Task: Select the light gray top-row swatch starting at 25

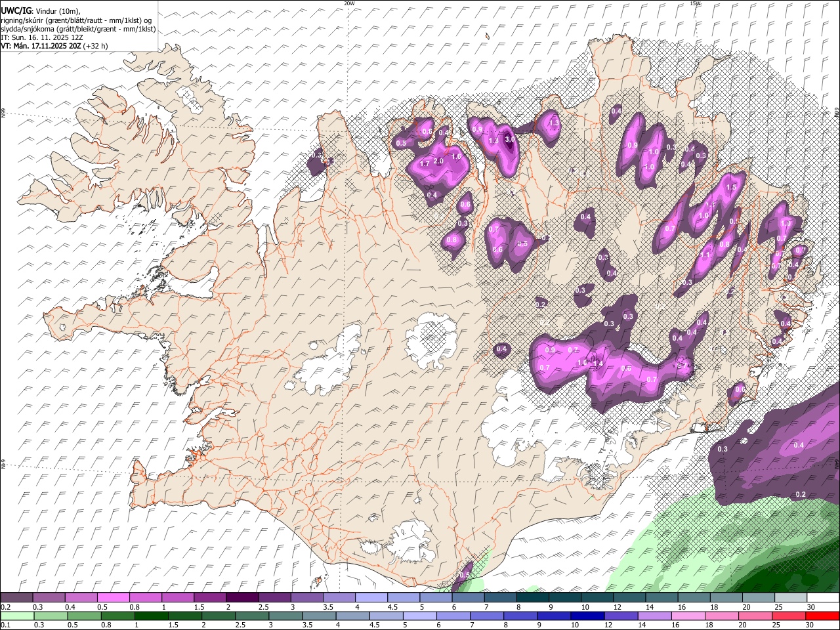Action: click(790, 598)
